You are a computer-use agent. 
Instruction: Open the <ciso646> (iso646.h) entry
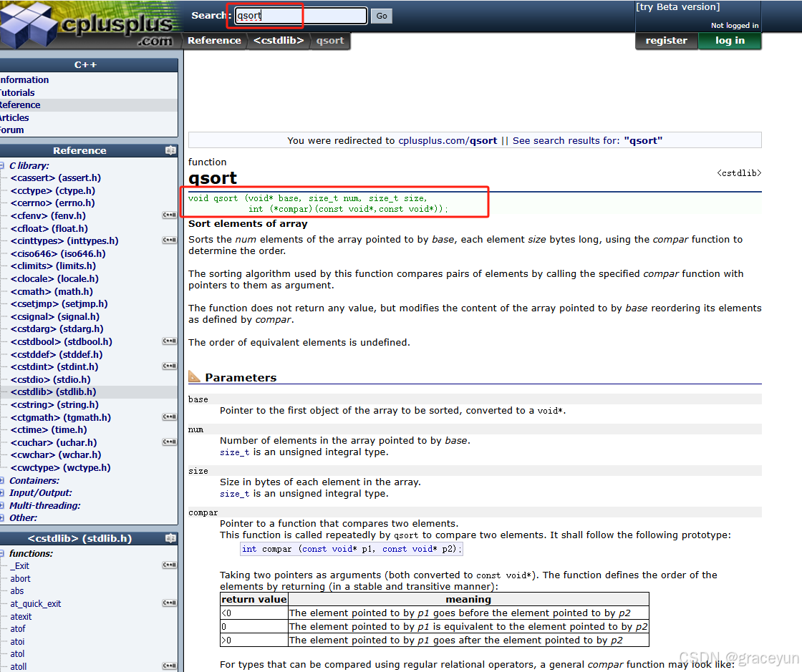(58, 253)
